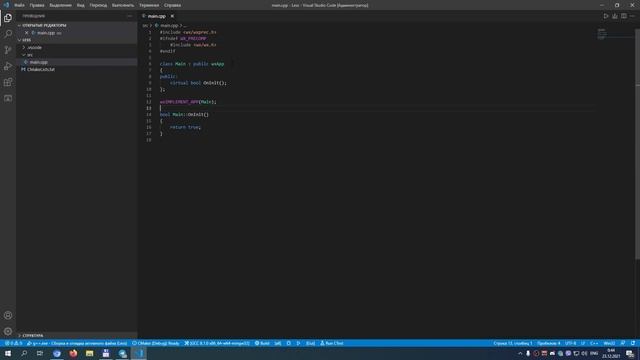Screen dimensions: 640x360
Task: Click the debug task launcher in status bar
Action: click(x=77, y=343)
